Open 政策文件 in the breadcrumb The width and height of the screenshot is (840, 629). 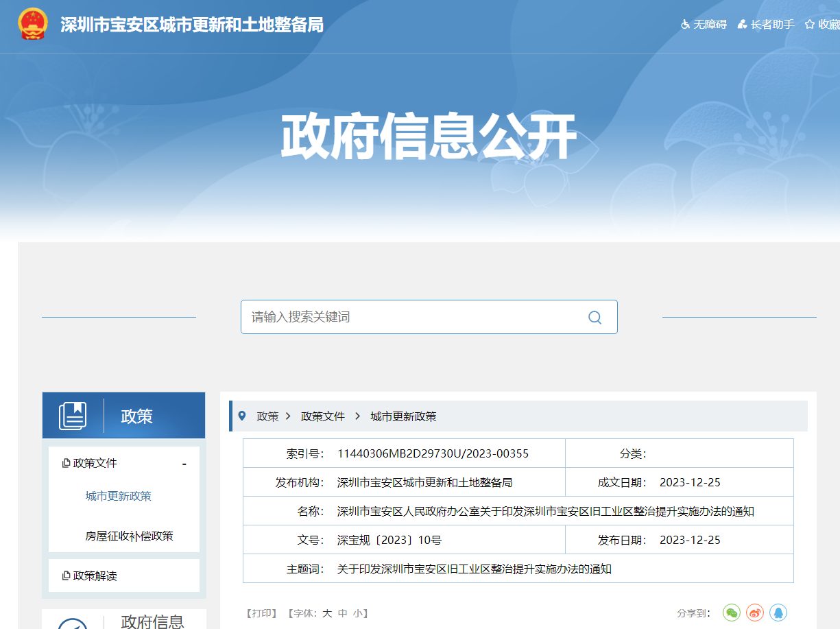tap(323, 416)
